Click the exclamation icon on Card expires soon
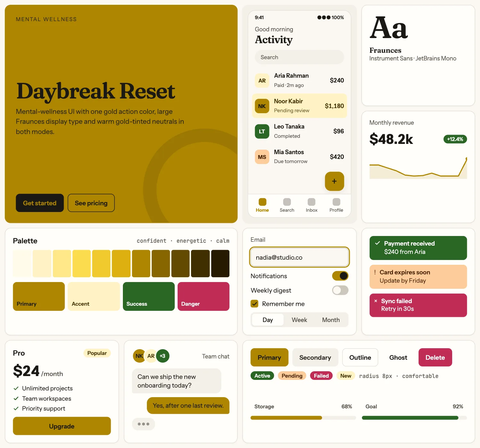Viewport: 480px width, 448px height. pyautogui.click(x=375, y=272)
